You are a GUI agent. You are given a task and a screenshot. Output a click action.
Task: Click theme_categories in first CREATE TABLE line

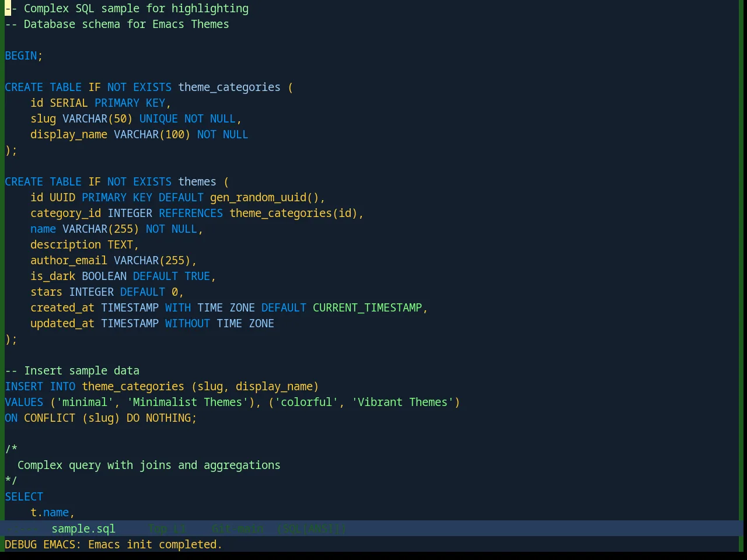click(229, 87)
